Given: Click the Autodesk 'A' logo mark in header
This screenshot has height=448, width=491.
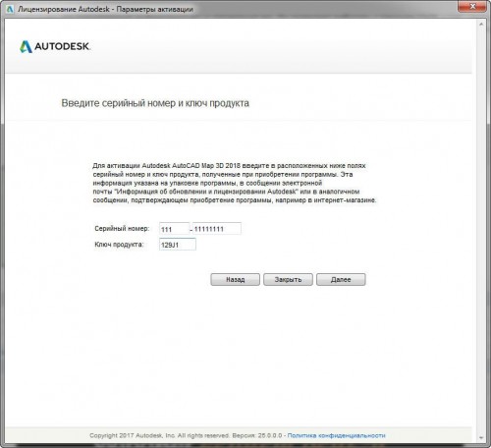Looking at the screenshot, I should (26, 46).
